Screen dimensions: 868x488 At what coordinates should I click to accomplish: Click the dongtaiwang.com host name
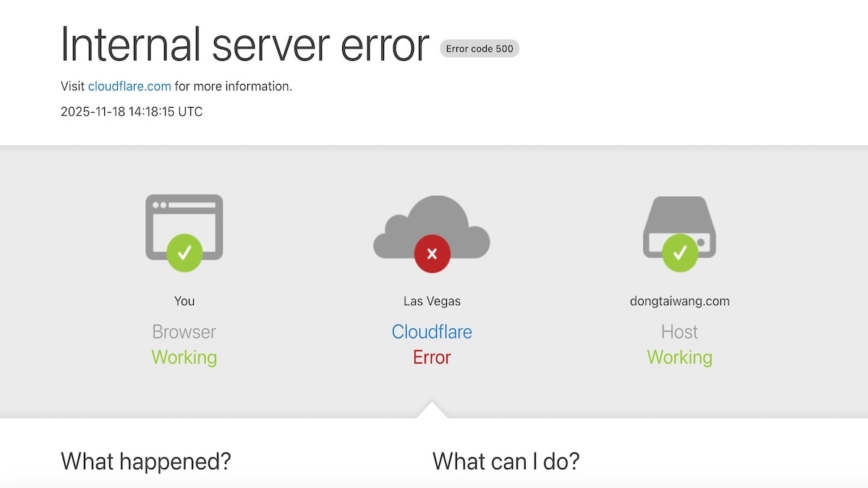click(679, 301)
